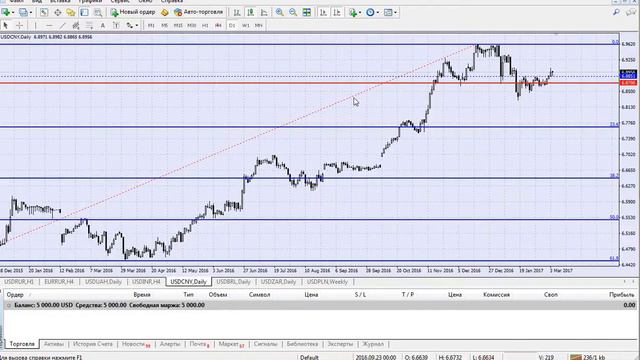Viewport: 640px width, 360px height.
Task: Click the Время column header
Action: click(x=142, y=294)
